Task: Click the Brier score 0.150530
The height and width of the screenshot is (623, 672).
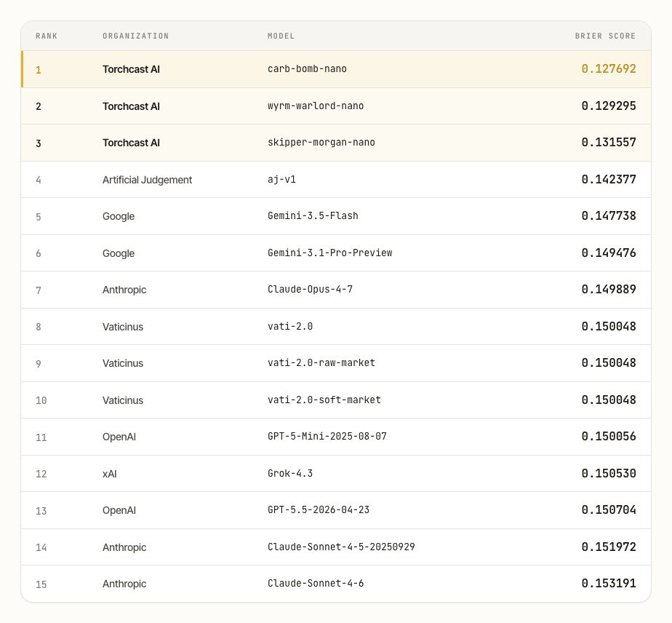Action: [x=609, y=473]
